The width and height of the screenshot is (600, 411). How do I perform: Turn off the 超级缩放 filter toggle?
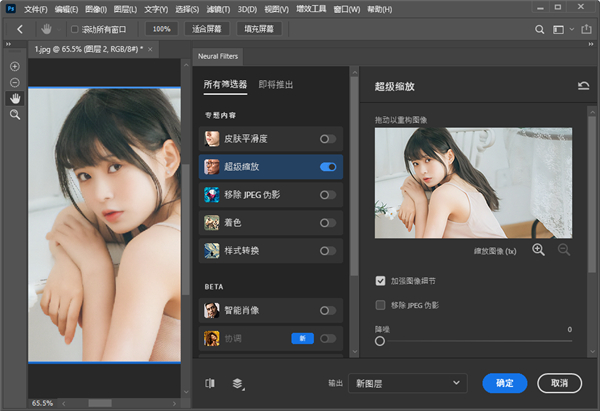(327, 167)
